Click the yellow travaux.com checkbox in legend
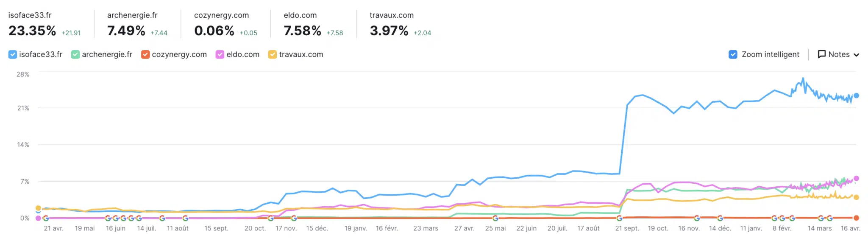 pos(273,54)
